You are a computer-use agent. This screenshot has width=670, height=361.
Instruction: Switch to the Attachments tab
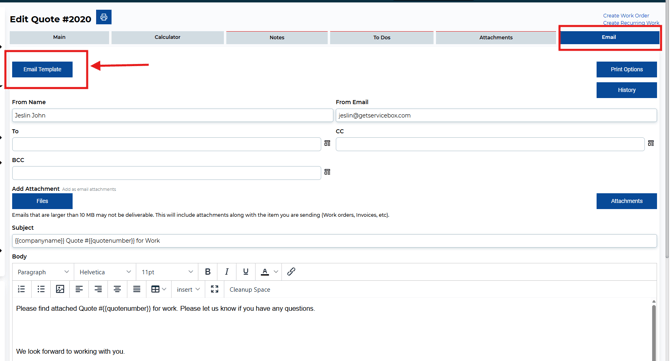[x=496, y=38]
